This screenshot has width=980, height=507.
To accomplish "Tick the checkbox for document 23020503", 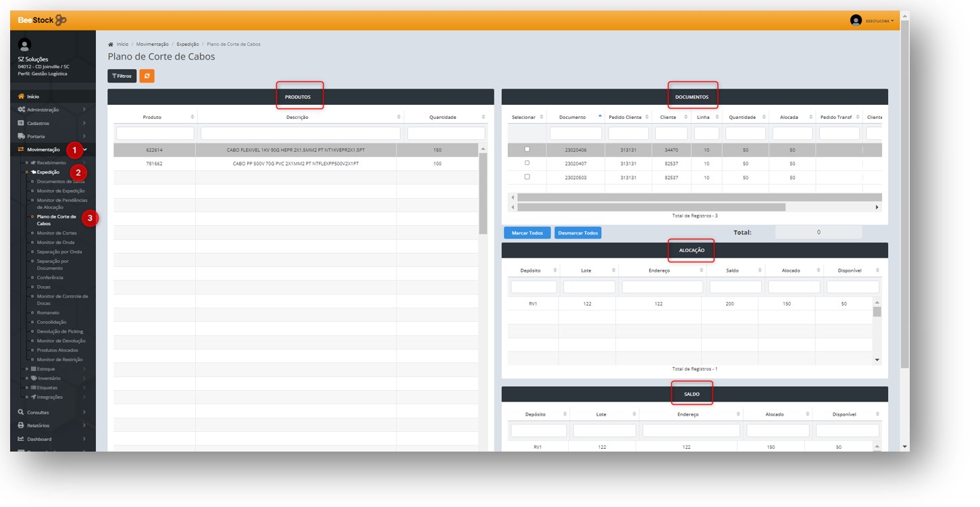I will click(x=527, y=176).
